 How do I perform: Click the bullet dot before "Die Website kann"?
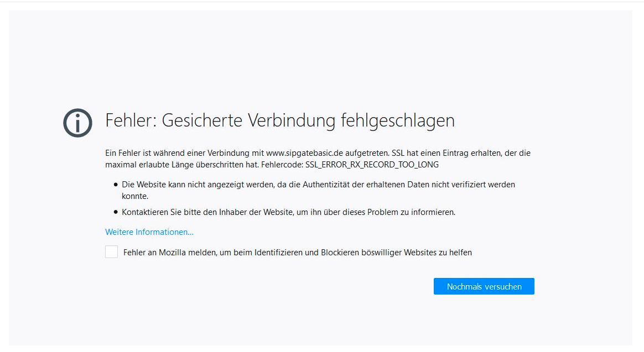[116, 185]
